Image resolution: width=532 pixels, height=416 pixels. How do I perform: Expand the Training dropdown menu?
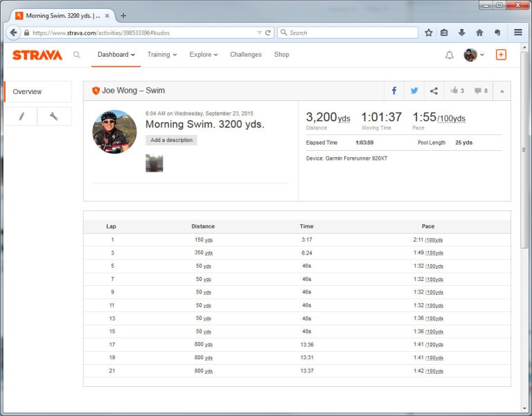coord(161,55)
